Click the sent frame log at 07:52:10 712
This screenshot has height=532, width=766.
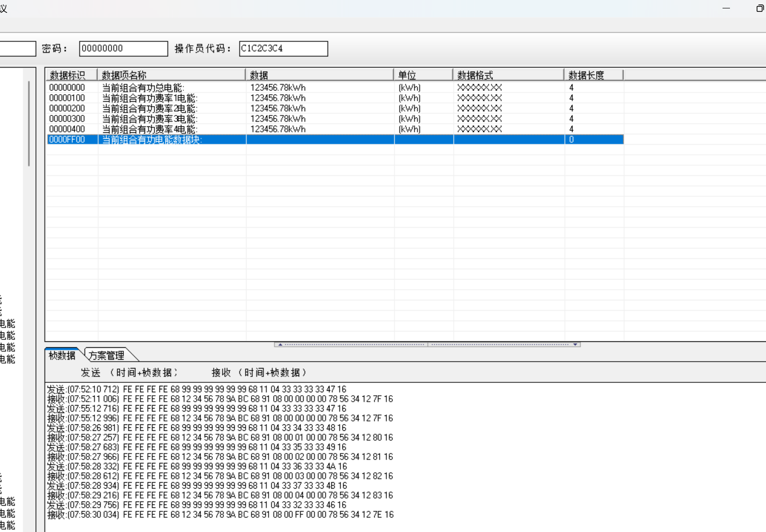pyautogui.click(x=197, y=389)
